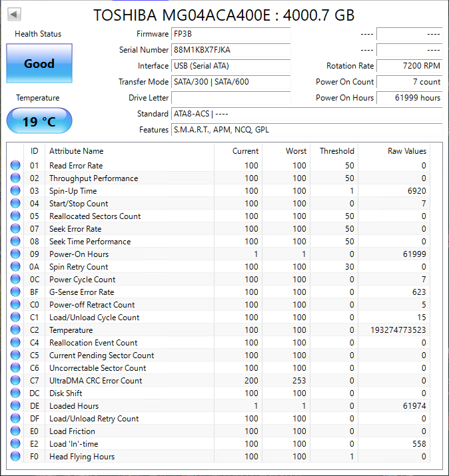The height and width of the screenshot is (476, 449).
Task: Click the empty Drive Letter field
Action: click(x=231, y=98)
